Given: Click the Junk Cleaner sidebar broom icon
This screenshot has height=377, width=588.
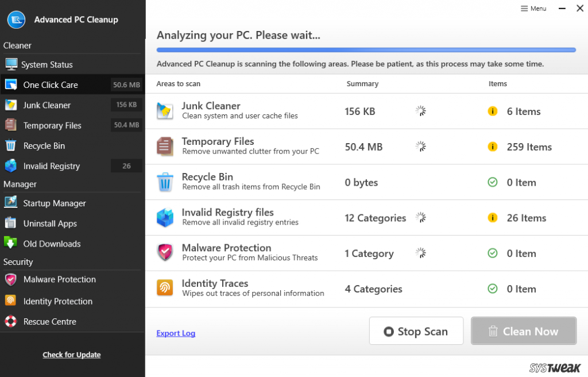Looking at the screenshot, I should (x=11, y=105).
